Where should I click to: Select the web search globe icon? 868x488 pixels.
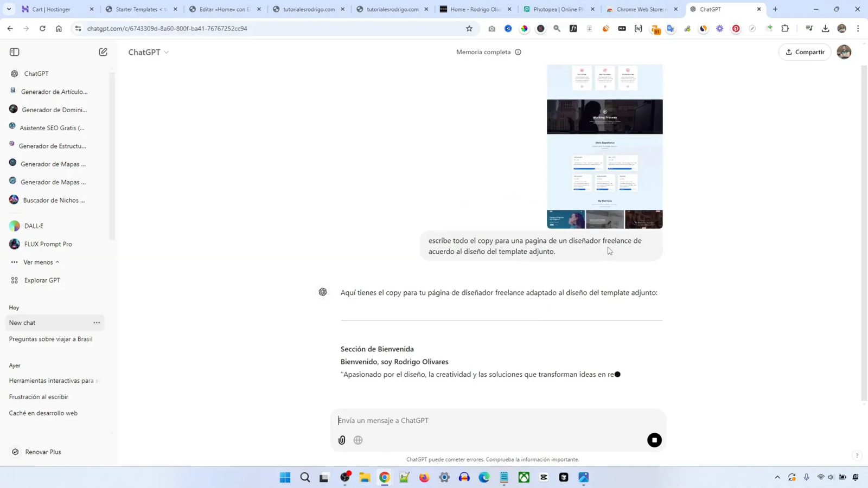coord(358,440)
